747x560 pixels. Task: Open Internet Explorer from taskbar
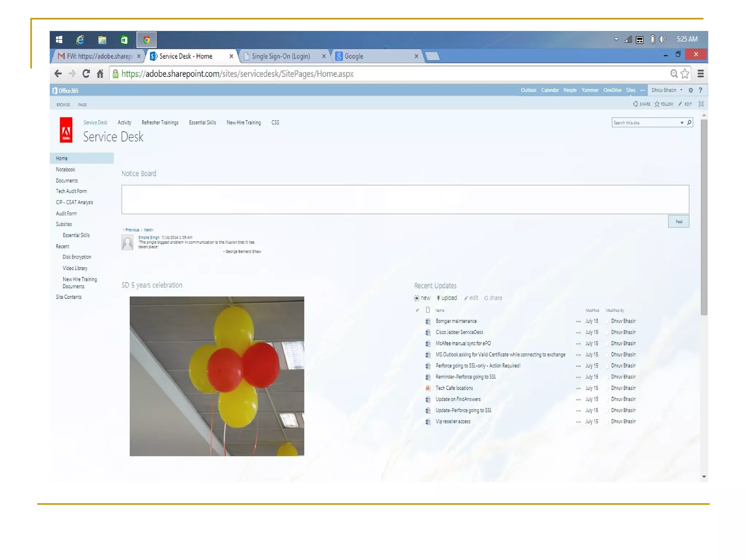[x=80, y=40]
